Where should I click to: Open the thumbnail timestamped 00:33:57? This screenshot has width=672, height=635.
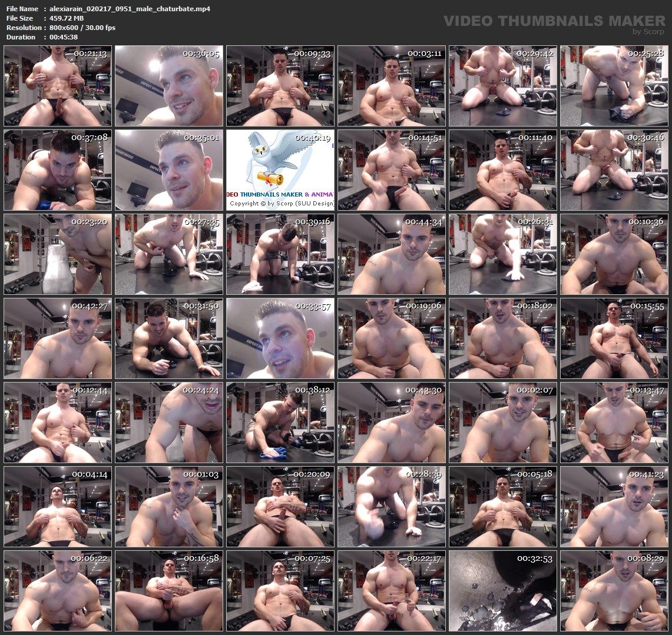280,338
